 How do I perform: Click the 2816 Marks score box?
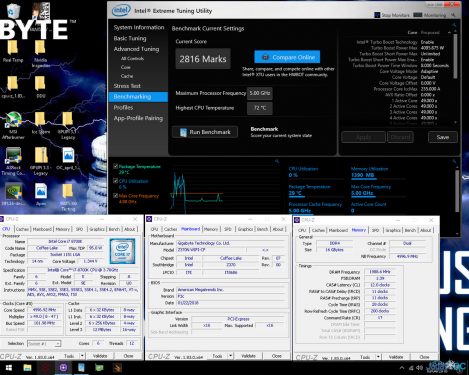[x=203, y=59]
